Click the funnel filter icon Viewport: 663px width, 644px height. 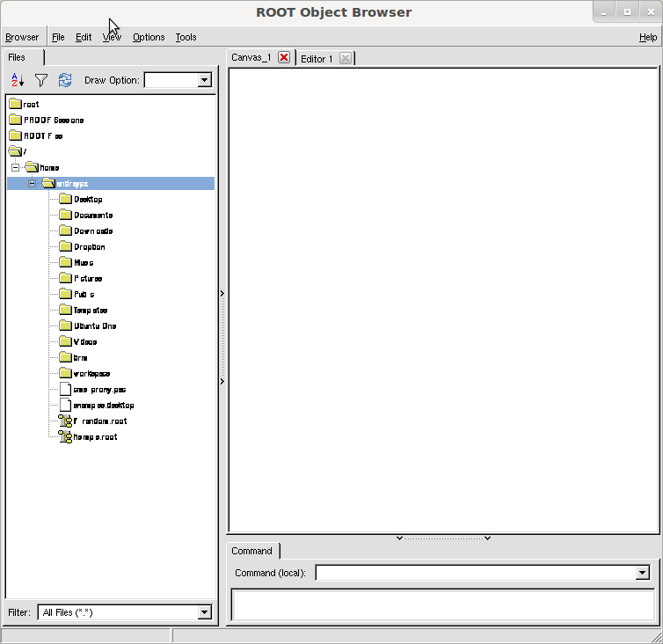click(x=41, y=80)
